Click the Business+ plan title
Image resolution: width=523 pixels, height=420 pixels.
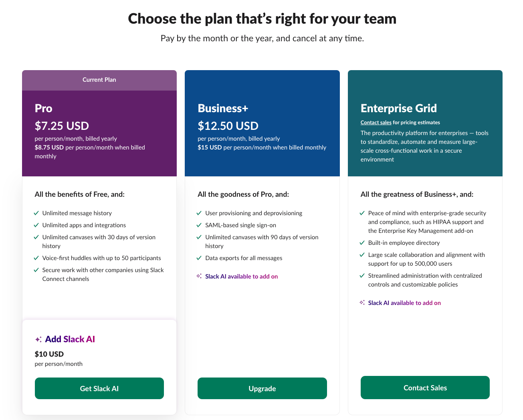[x=223, y=109]
